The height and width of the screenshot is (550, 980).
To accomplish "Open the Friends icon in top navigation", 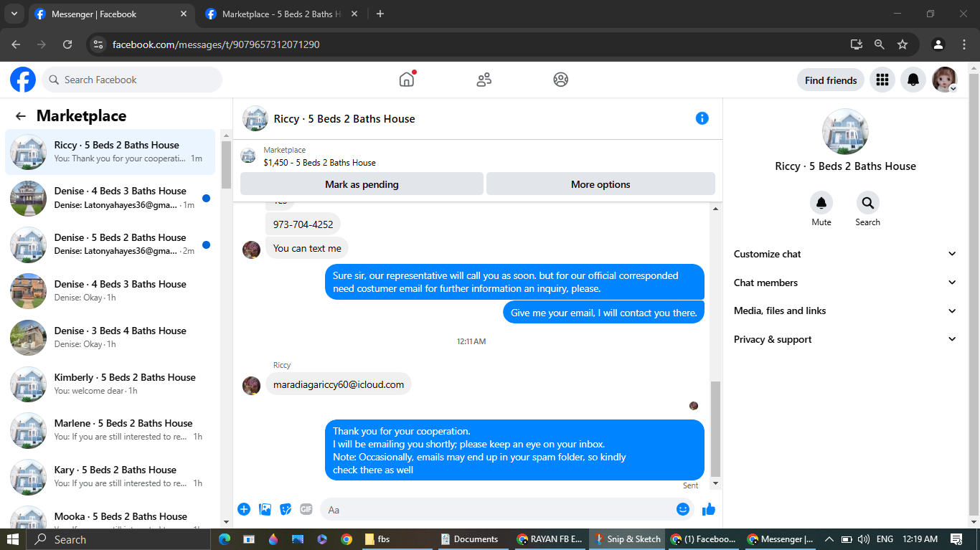I will (484, 80).
